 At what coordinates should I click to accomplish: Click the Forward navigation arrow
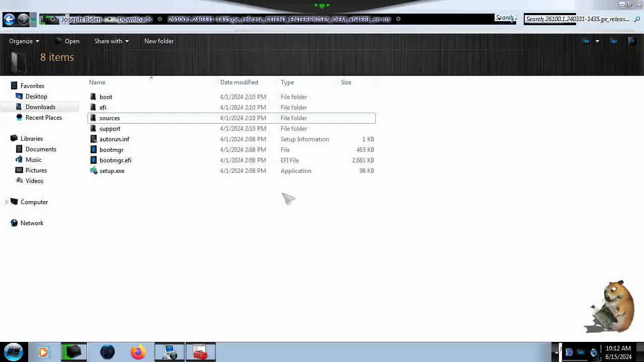coord(23,20)
